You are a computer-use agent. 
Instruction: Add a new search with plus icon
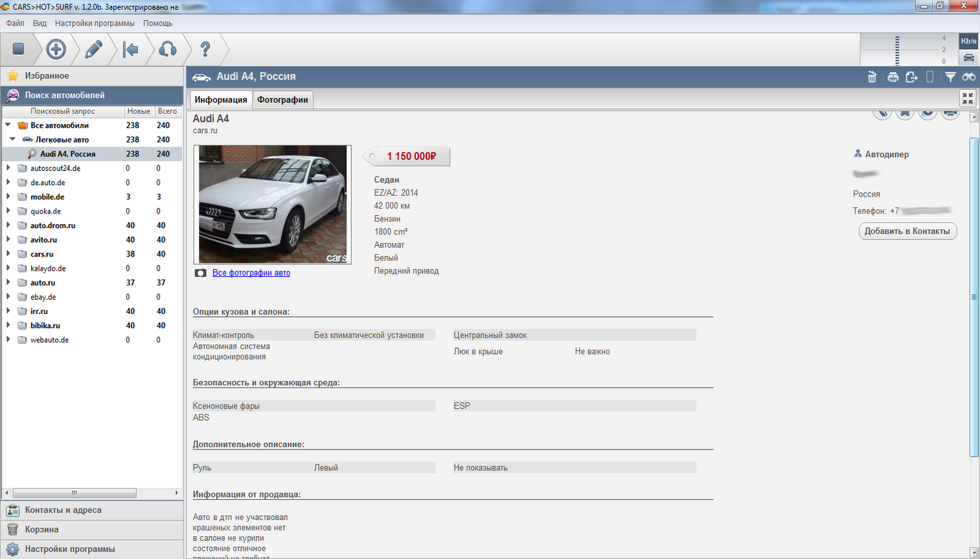click(56, 49)
